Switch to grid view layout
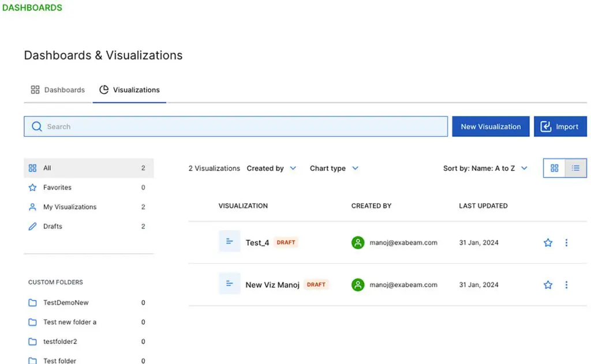Screen dimensions: 591x364 [x=554, y=168]
